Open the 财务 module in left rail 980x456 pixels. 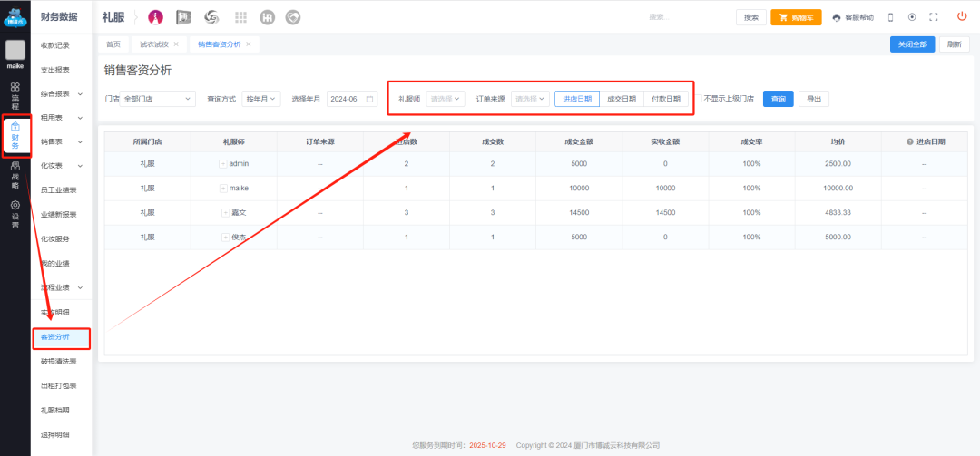coord(15,136)
